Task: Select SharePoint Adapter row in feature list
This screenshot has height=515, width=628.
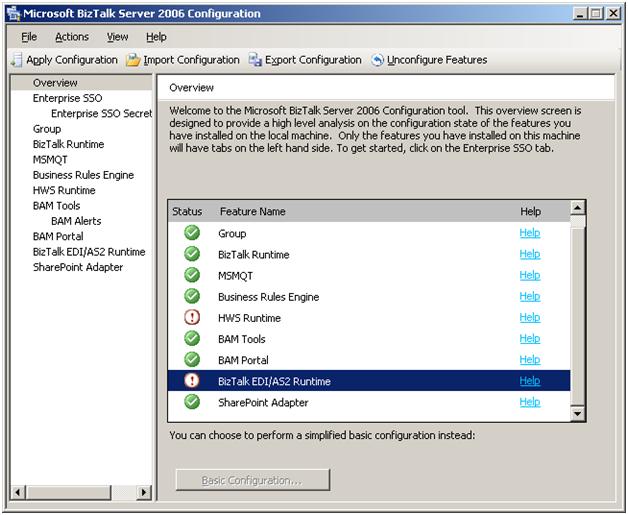Action: (x=369, y=402)
